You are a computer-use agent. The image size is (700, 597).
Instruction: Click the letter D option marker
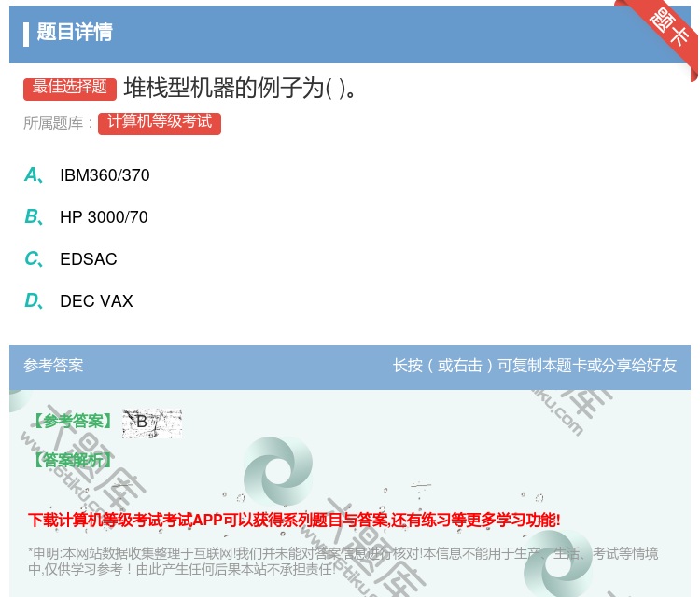coord(34,300)
